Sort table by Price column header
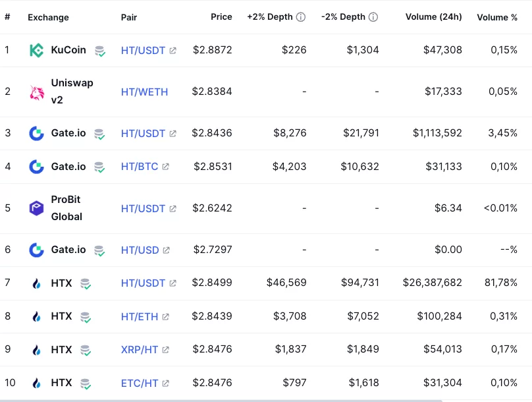This screenshot has width=532, height=402. pyautogui.click(x=221, y=17)
